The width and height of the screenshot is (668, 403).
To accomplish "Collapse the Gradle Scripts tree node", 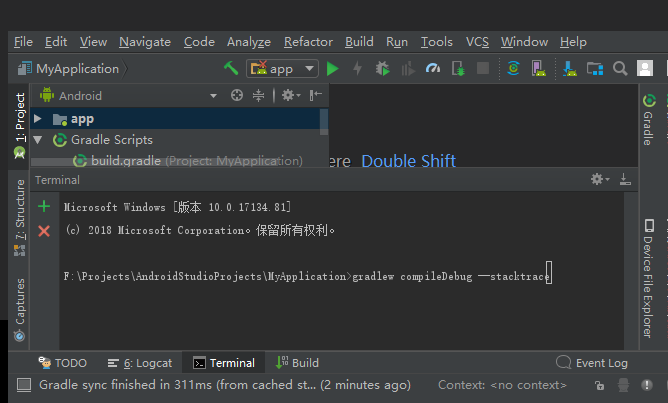I will tap(37, 140).
